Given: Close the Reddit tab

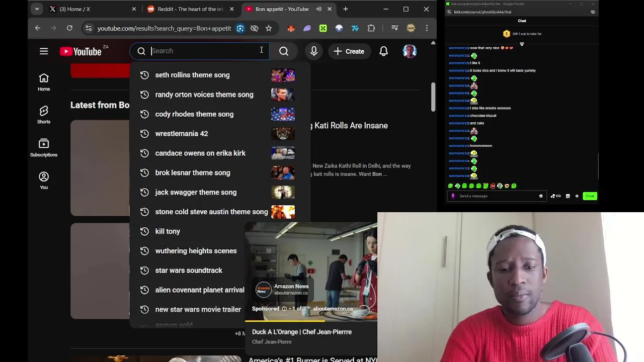Looking at the screenshot, I should pos(231,9).
